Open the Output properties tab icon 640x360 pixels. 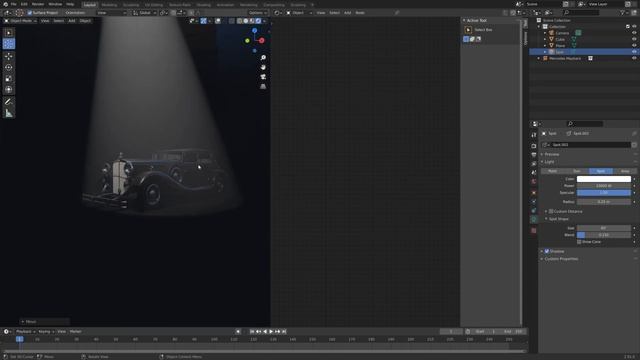pyautogui.click(x=534, y=155)
